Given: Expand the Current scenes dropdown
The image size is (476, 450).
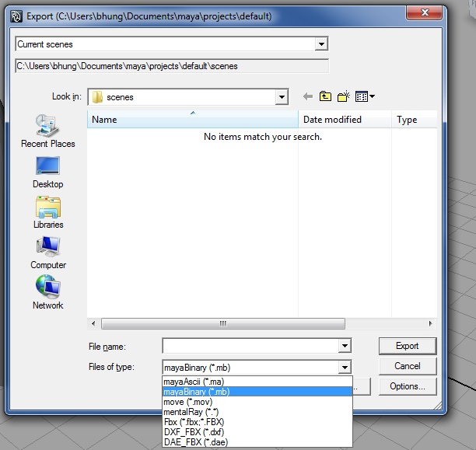Looking at the screenshot, I should 321,44.
